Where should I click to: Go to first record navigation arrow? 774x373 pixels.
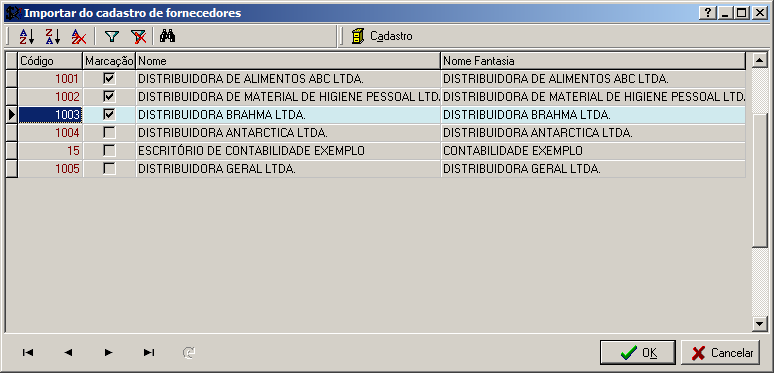(x=28, y=352)
